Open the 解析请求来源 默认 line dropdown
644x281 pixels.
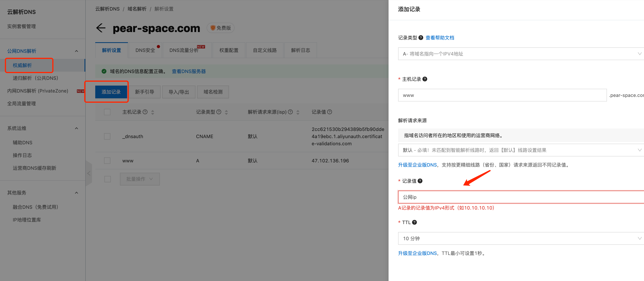(521, 150)
